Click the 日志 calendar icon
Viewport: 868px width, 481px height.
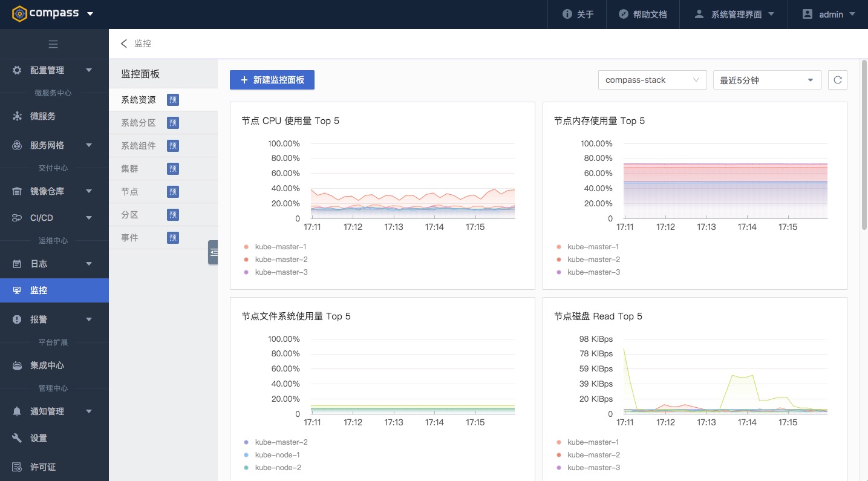(x=17, y=264)
